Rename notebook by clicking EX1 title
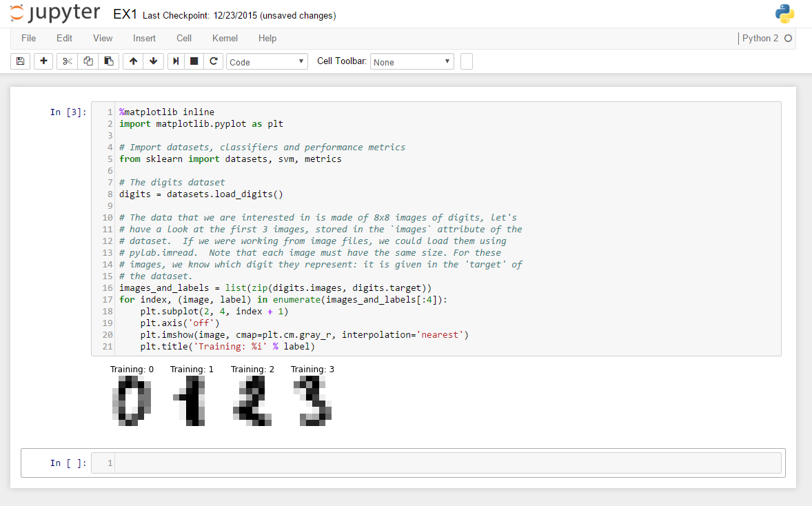Screen dimensions: 812x506 coord(125,14)
